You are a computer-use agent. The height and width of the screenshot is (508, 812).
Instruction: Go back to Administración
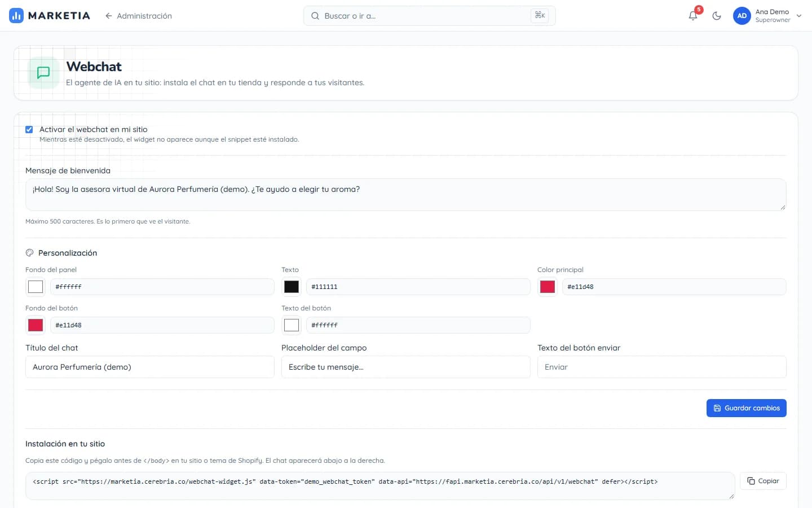[x=139, y=16]
